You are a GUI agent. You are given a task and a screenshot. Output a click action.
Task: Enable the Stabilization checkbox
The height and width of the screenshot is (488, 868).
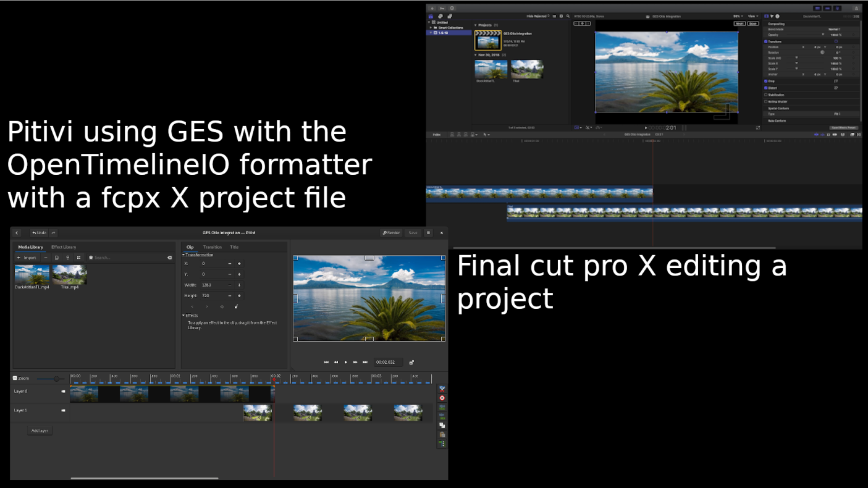coord(766,95)
